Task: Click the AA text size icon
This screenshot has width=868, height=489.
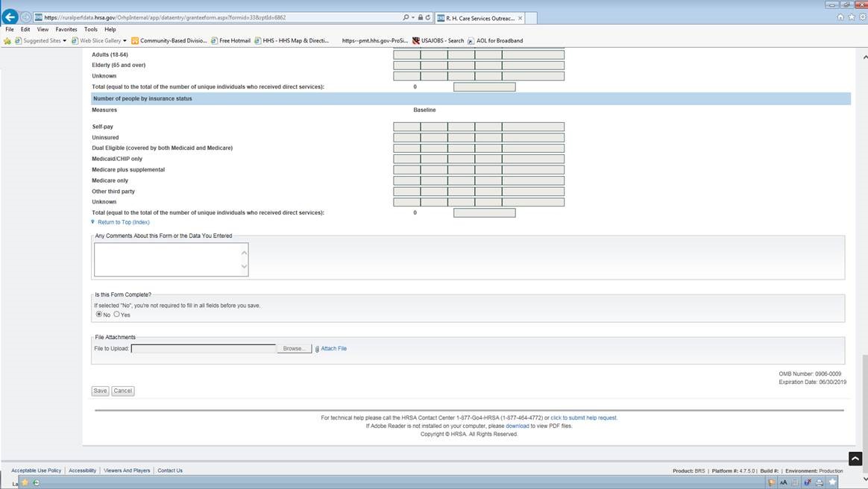Action: click(x=783, y=482)
